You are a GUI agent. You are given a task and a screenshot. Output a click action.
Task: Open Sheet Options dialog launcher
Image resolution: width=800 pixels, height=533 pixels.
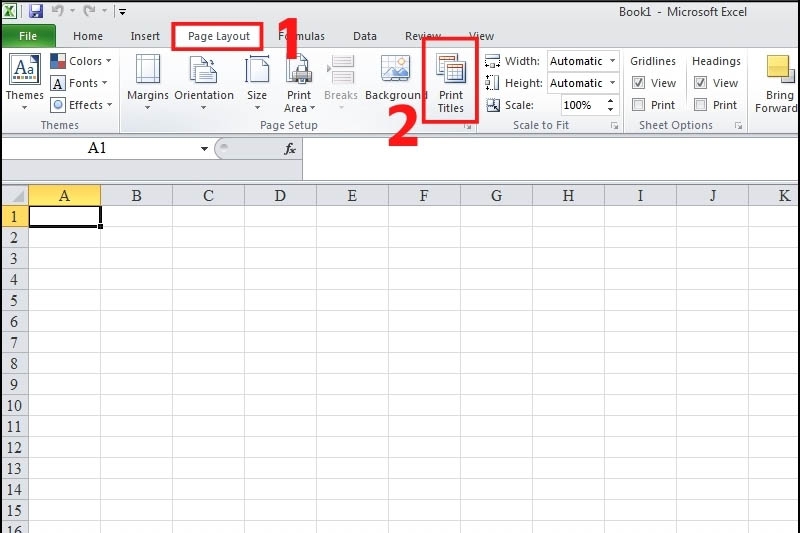point(738,126)
